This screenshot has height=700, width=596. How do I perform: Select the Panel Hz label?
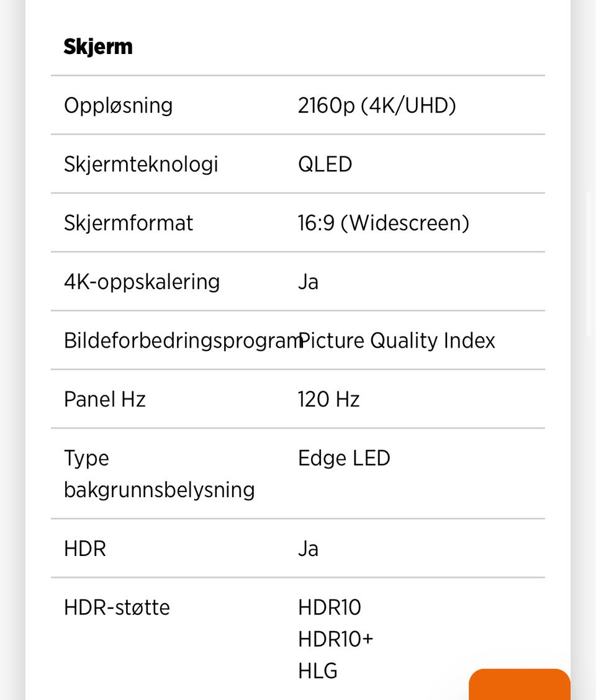104,399
